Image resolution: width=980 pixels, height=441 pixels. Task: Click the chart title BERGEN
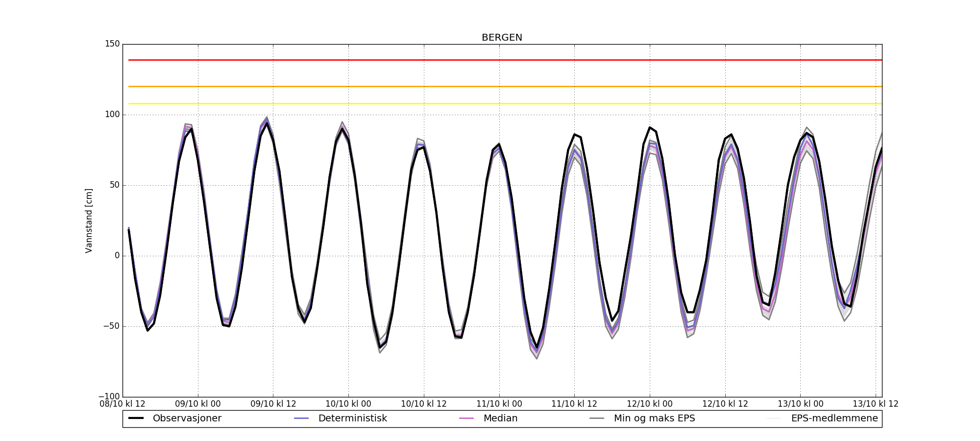point(502,38)
